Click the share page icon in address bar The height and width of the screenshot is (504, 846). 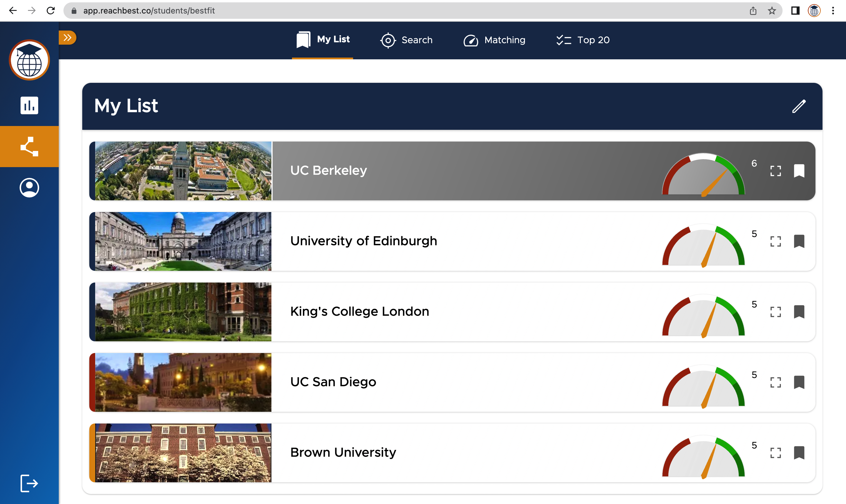point(753,11)
